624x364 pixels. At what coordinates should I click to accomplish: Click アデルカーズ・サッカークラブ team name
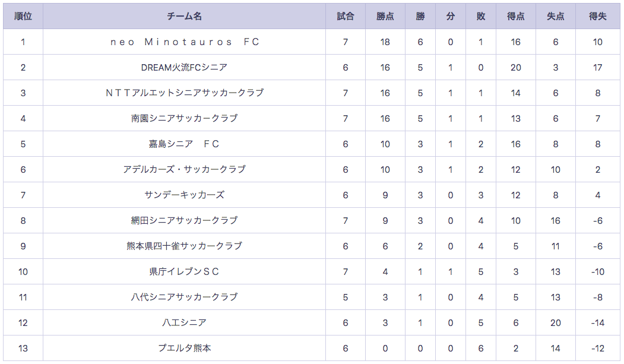point(184,169)
